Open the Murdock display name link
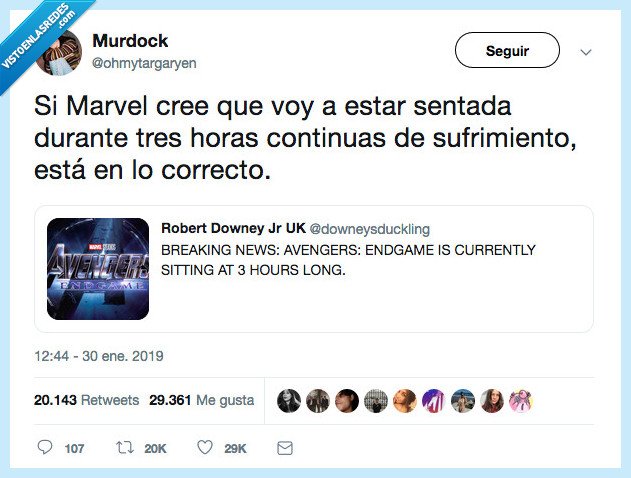The image size is (631, 478). point(130,41)
